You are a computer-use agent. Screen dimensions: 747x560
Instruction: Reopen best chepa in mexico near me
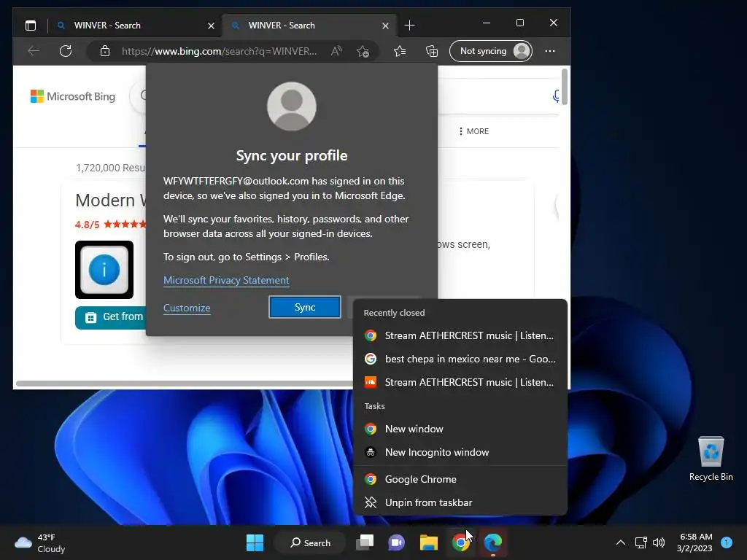coord(460,359)
